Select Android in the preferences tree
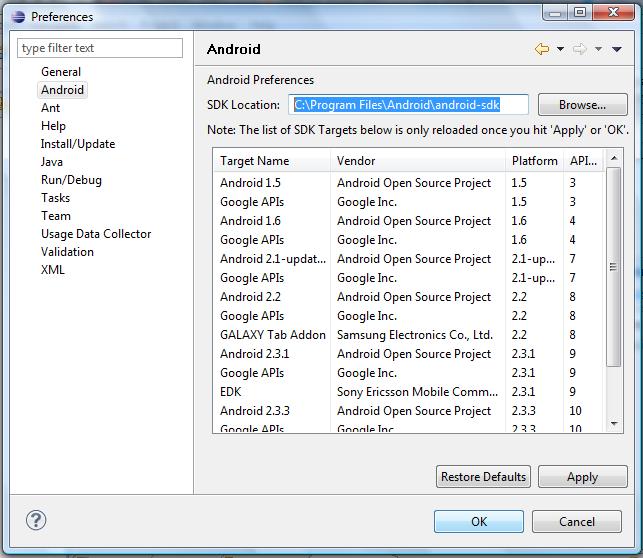The width and height of the screenshot is (643, 558). tap(62, 90)
